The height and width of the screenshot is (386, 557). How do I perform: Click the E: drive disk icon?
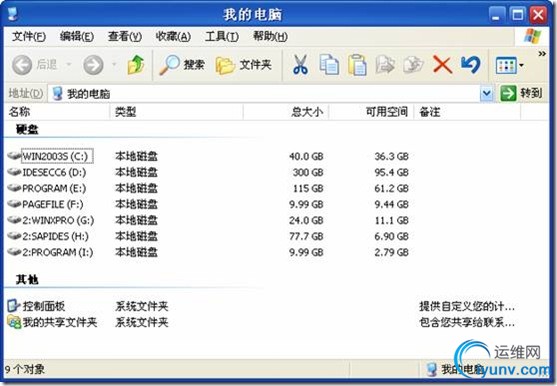14,188
